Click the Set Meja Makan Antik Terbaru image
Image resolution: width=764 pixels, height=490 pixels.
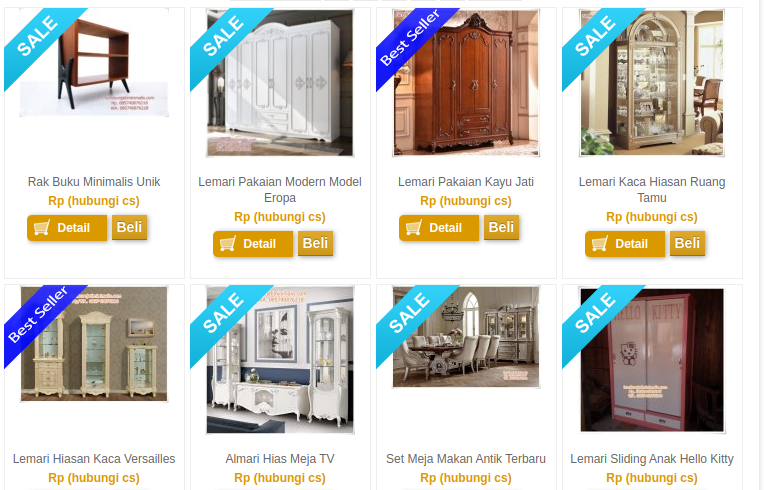(466, 337)
